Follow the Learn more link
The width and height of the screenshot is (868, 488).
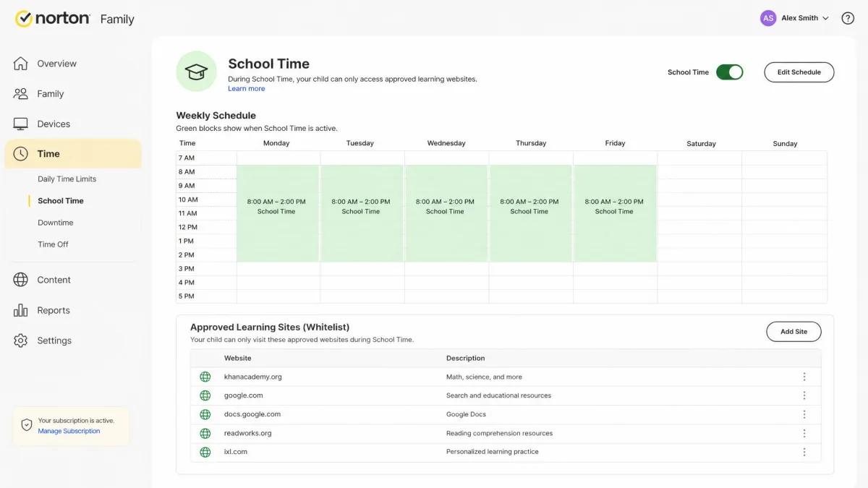pyautogui.click(x=247, y=89)
